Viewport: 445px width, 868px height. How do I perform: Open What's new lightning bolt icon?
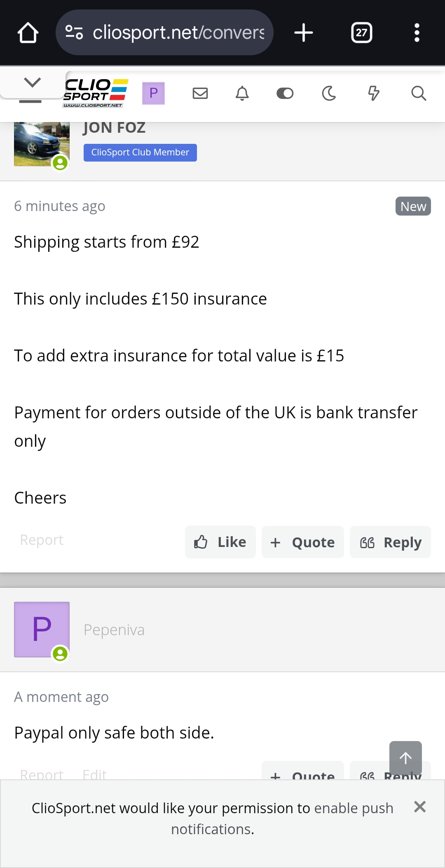tap(373, 93)
